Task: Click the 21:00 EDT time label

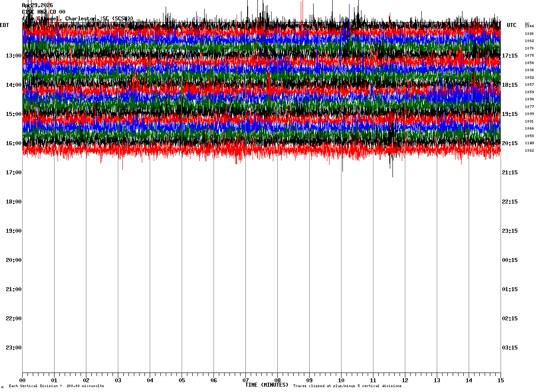Action: [x=14, y=289]
